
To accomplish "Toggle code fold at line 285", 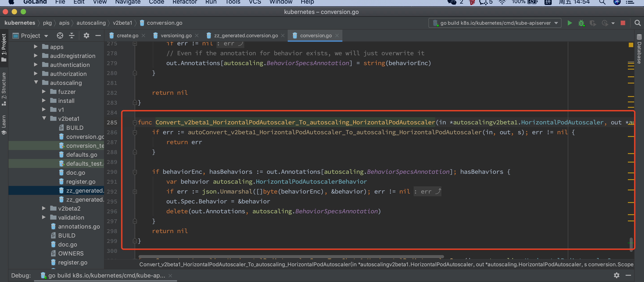I will [x=135, y=122].
